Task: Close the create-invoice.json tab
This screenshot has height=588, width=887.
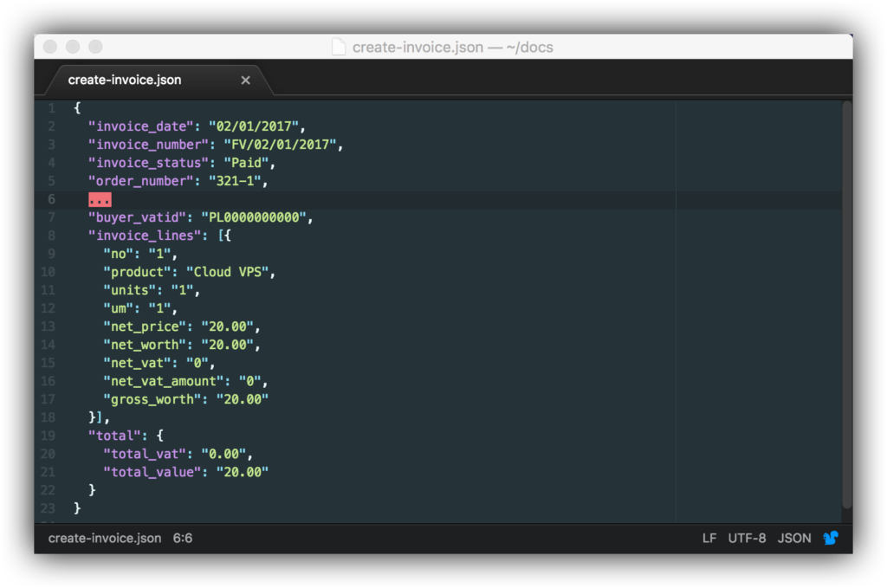Action: point(245,80)
